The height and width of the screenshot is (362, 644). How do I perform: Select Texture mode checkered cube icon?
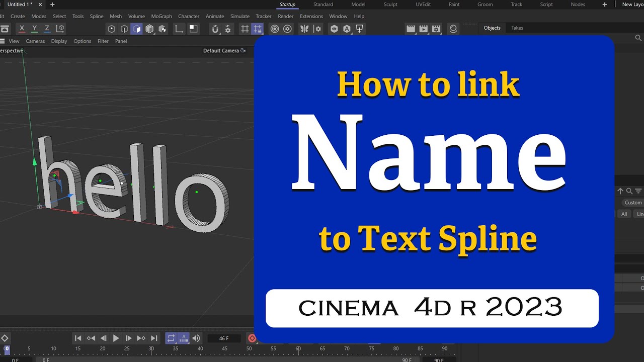pyautogui.click(x=162, y=29)
